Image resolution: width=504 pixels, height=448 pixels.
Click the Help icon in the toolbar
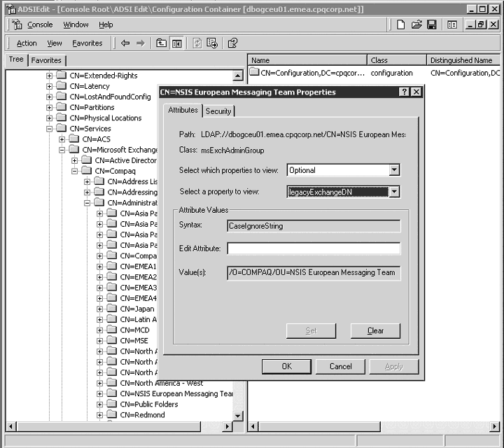coord(232,43)
